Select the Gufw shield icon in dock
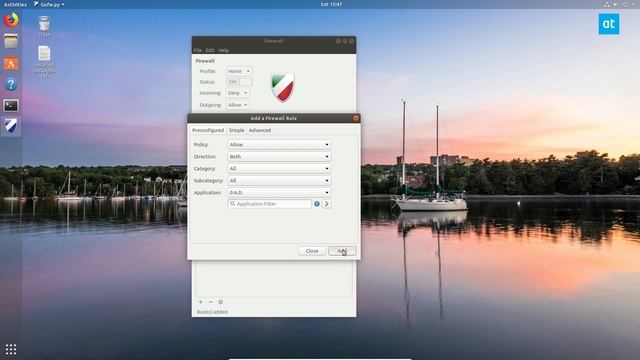The image size is (640, 360). 11,126
